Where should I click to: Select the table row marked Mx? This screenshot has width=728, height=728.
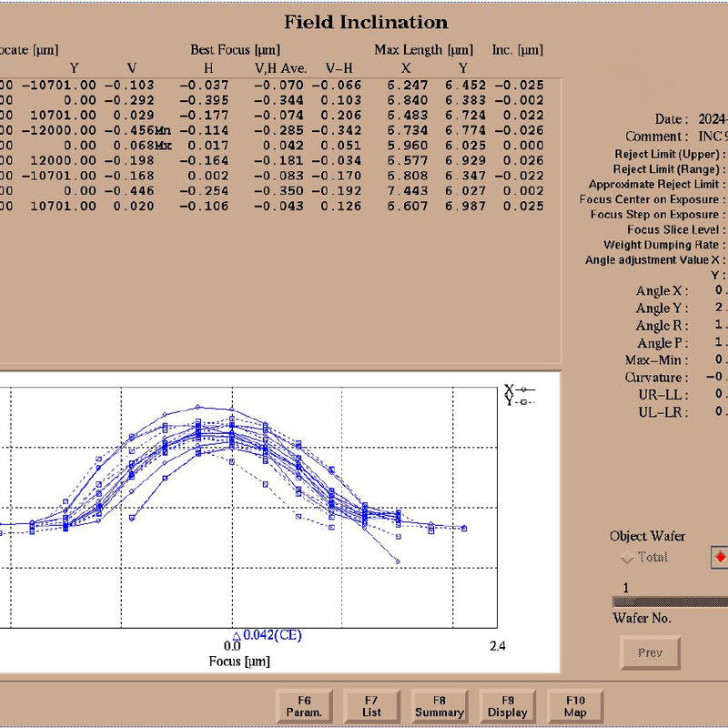pyautogui.click(x=273, y=146)
